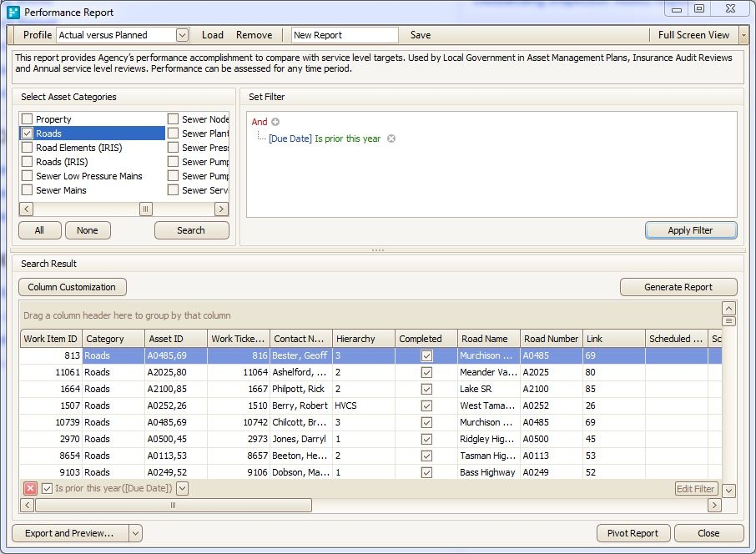756x554 pixels.
Task: Open the recent filters dropdown in footer
Action: tap(183, 489)
